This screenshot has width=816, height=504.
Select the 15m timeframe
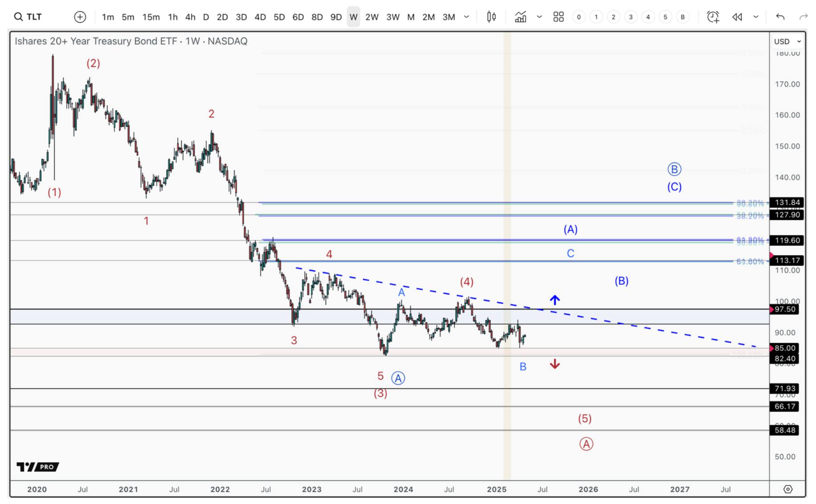[151, 17]
